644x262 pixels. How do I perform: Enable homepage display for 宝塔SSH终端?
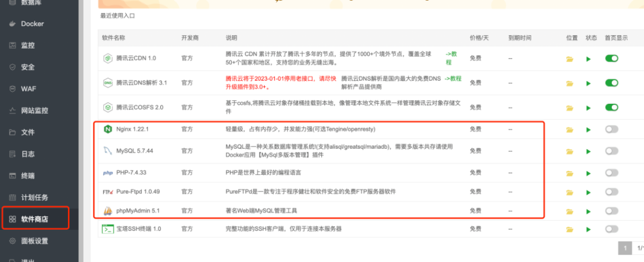click(x=612, y=229)
